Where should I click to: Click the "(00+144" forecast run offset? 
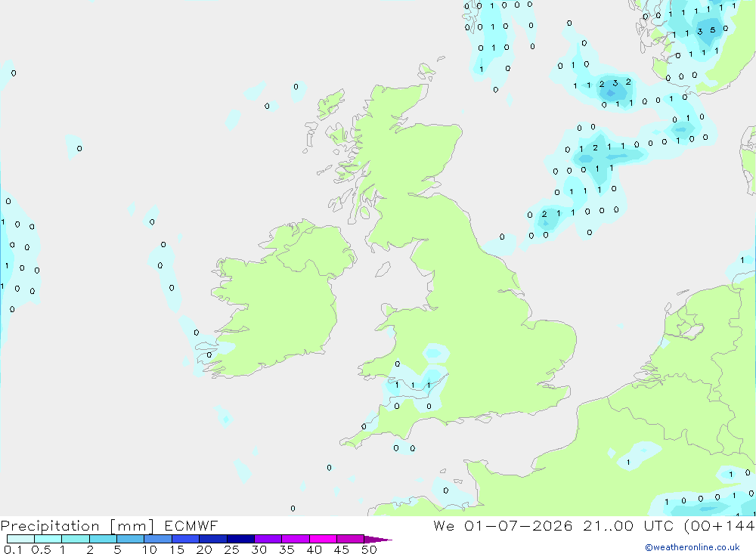(x=720, y=525)
